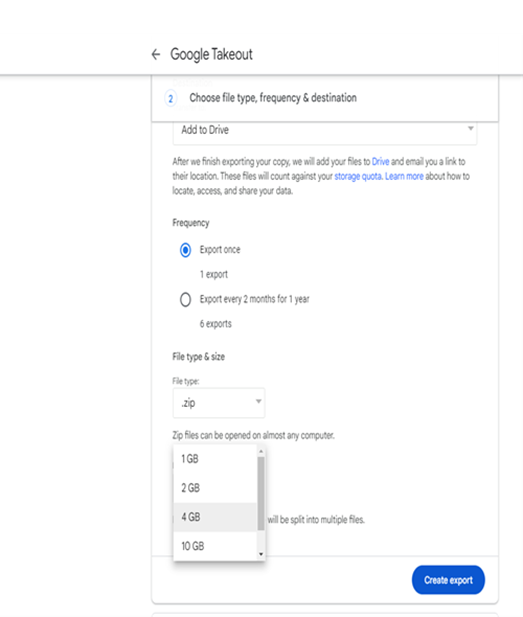Click the File type & size heading

pos(199,357)
